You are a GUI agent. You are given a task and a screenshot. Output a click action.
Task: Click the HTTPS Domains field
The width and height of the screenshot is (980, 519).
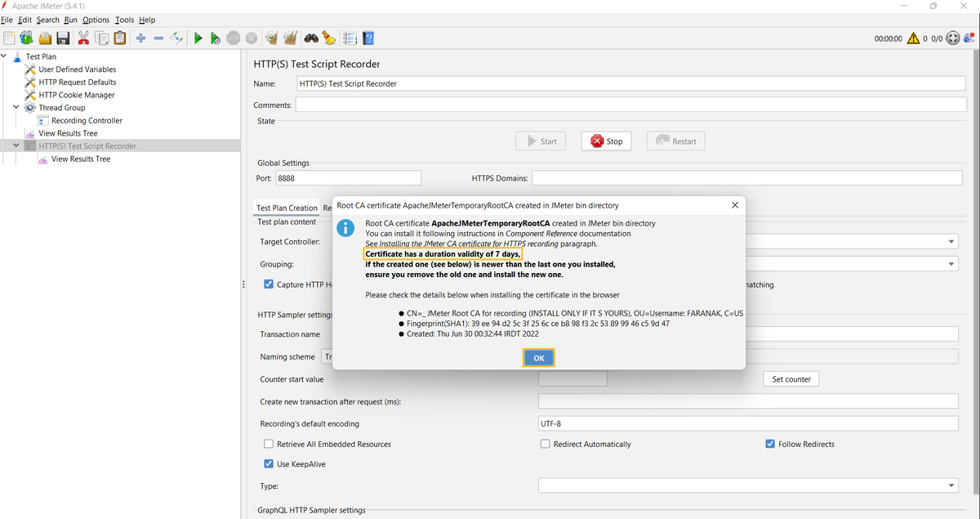point(748,177)
